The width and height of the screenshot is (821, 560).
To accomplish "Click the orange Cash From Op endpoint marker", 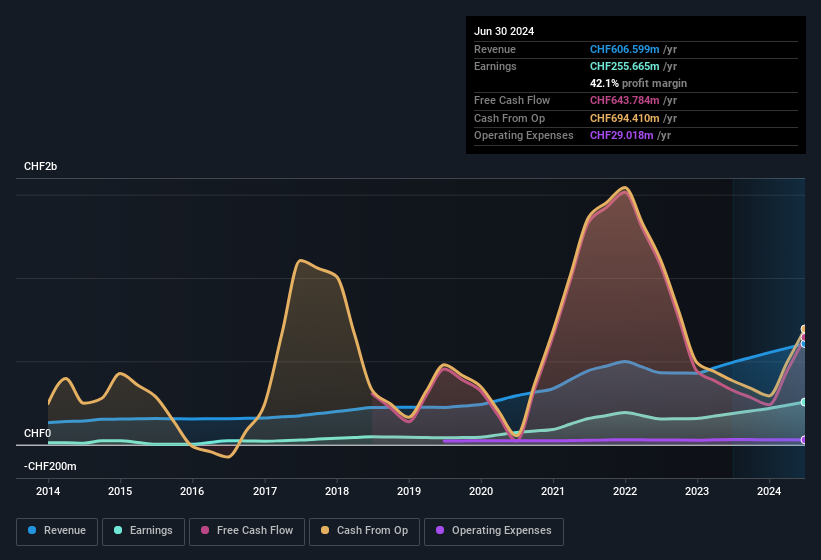I will click(x=804, y=329).
